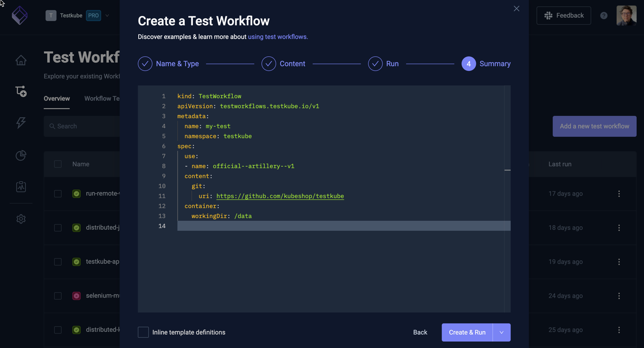Image resolution: width=644 pixels, height=348 pixels.
Task: Switch to the Workflow Templates tab
Action: pyautogui.click(x=102, y=99)
